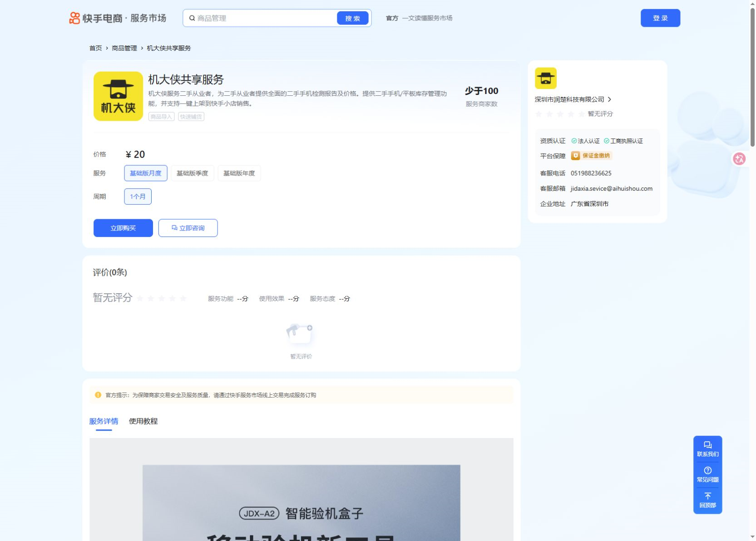
Task: Select the 基础版季度 service option
Action: click(x=192, y=173)
